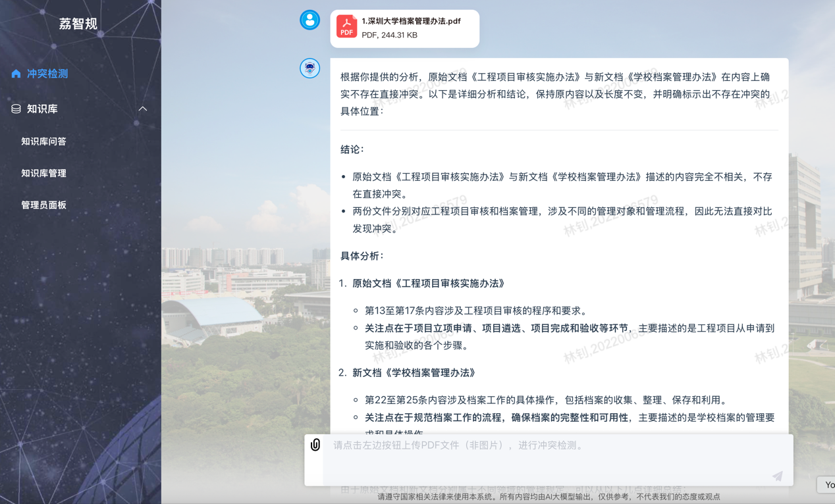Open the 1.深圳大学档案管理办法.pdf file name
This screenshot has height=504, width=835.
click(411, 21)
